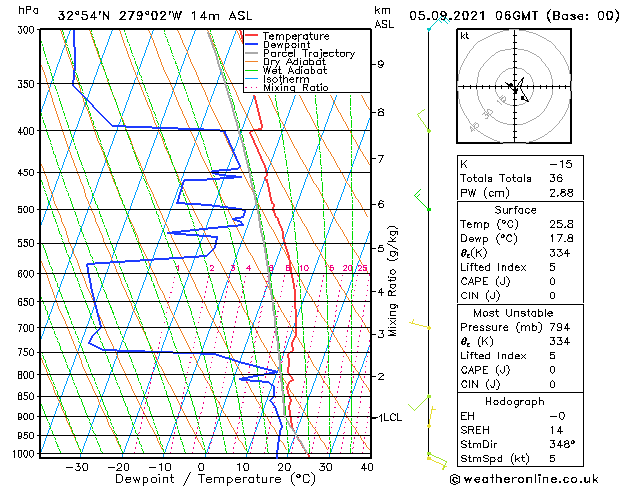
Task: Click "Lifted Index" under Most Unstable
Action: 493,356
